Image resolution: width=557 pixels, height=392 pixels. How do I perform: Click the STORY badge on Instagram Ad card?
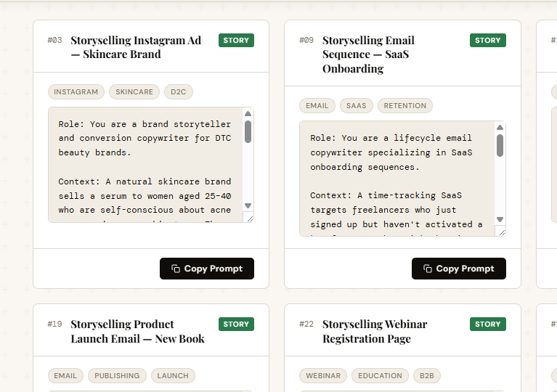[x=236, y=41]
